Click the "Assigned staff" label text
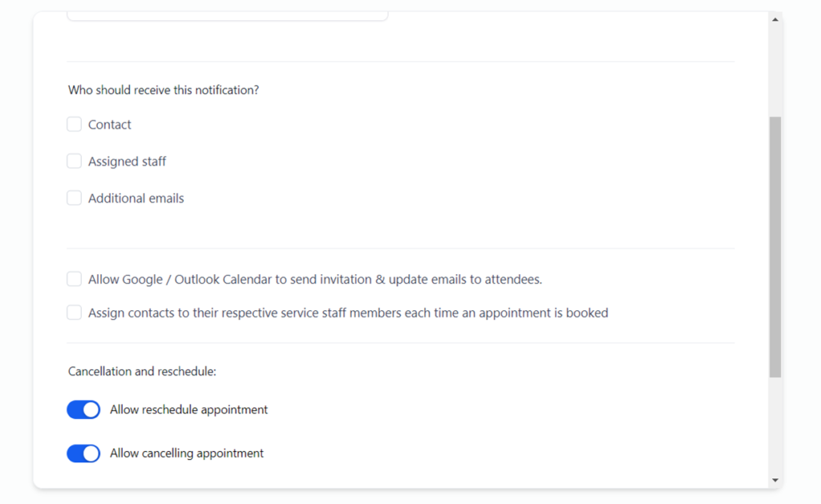 point(127,162)
